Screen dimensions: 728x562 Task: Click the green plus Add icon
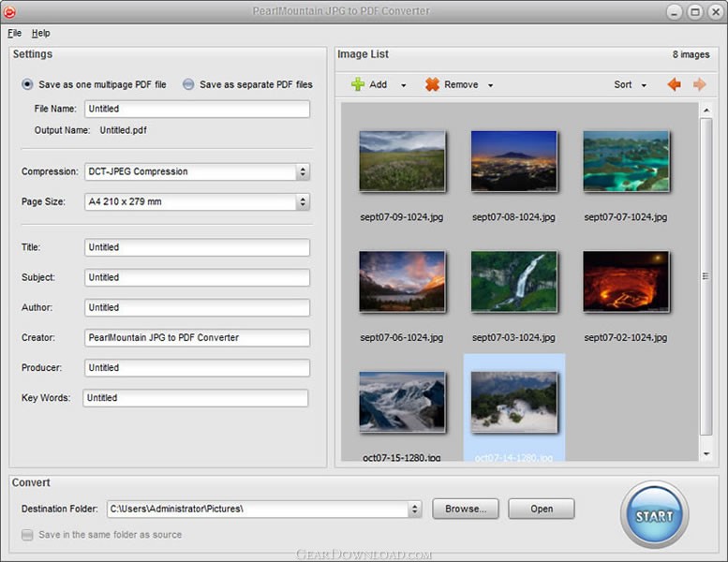click(358, 84)
